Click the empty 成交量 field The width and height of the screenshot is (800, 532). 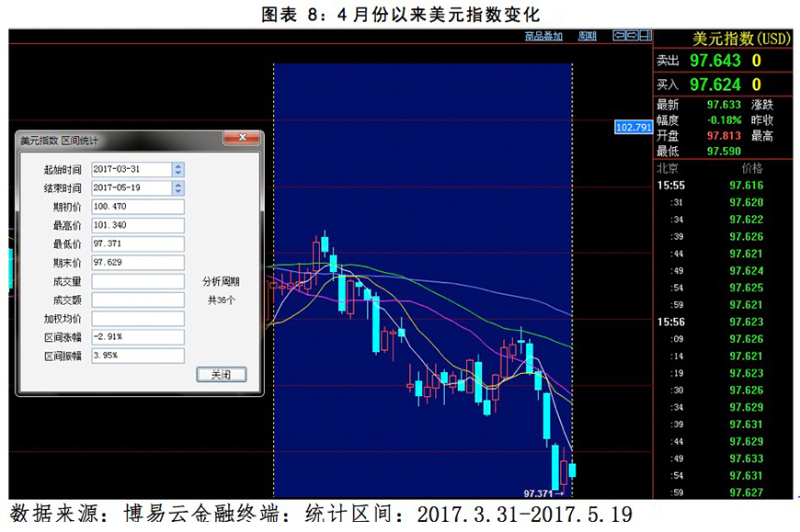coord(138,281)
